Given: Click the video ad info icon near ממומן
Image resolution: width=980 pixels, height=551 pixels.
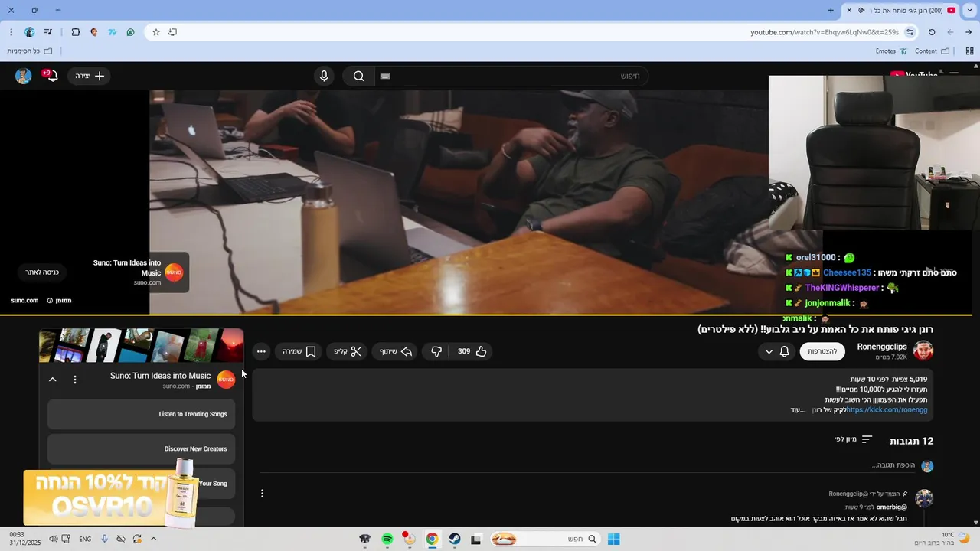Looking at the screenshot, I should [x=50, y=301].
